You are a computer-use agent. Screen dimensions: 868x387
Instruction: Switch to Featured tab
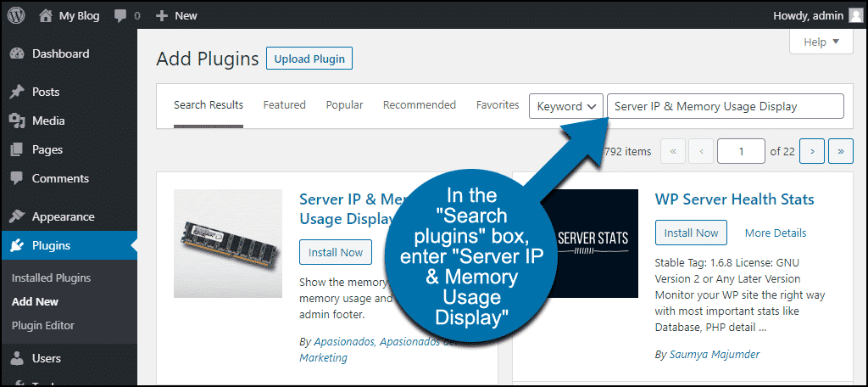pos(285,104)
